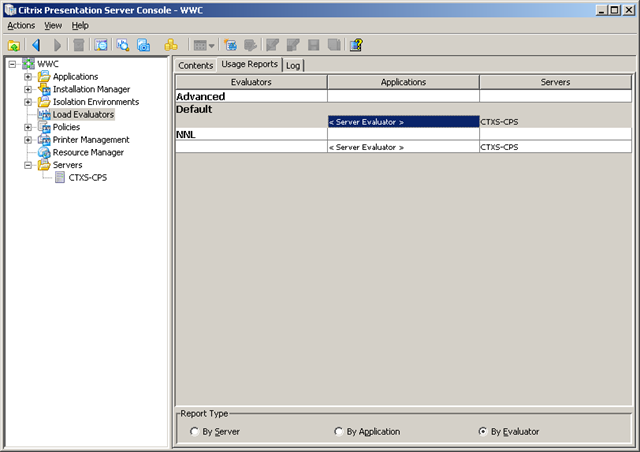Open the view options dropdown arrow
Screen dimensions: 640x452
[211, 46]
